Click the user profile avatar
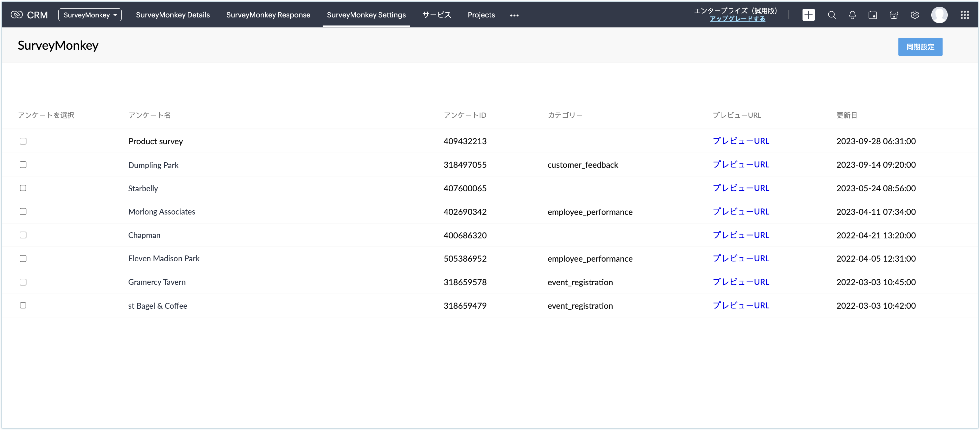 click(939, 15)
